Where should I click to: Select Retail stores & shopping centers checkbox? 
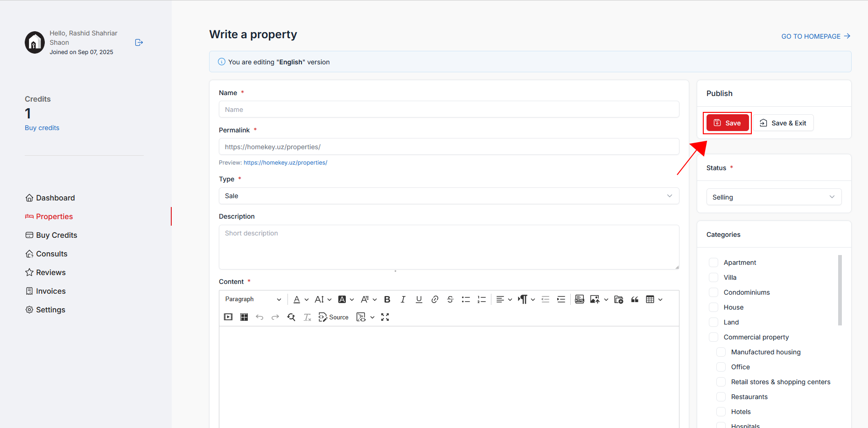click(721, 382)
